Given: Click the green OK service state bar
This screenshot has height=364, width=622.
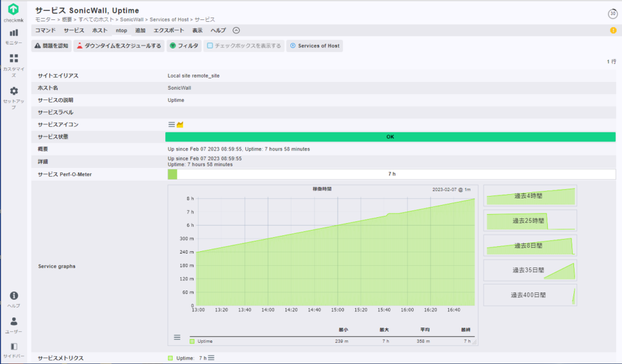Looking at the screenshot, I should point(391,137).
